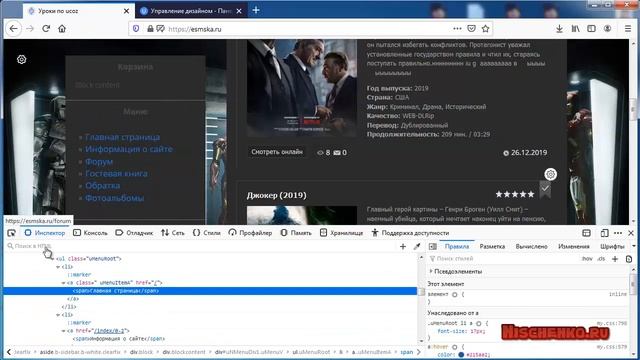Open the downloads panel
Viewport: 640px width, 360px height.
point(559,29)
